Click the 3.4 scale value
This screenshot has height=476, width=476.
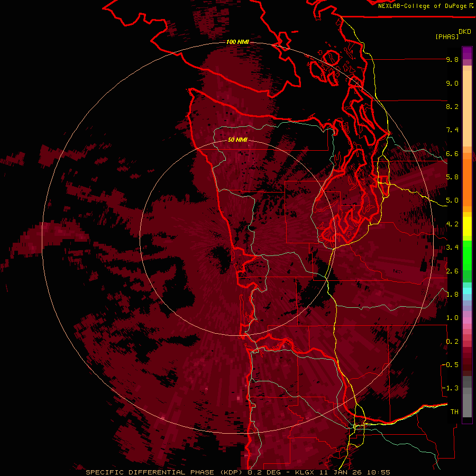click(x=452, y=248)
